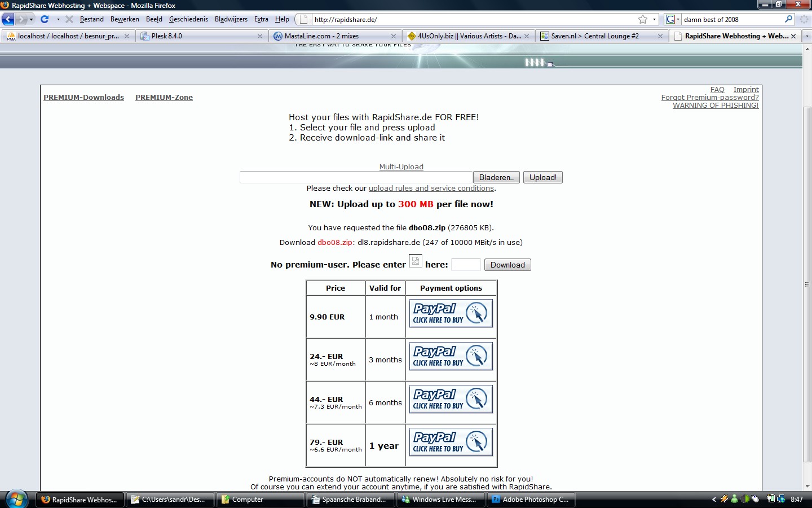This screenshot has width=812, height=508.
Task: Click the captcha image next to 'Please enter'
Action: click(x=415, y=261)
